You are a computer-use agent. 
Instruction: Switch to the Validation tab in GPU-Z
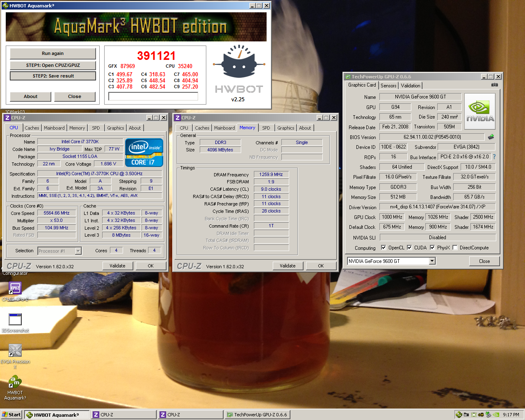[x=411, y=86]
